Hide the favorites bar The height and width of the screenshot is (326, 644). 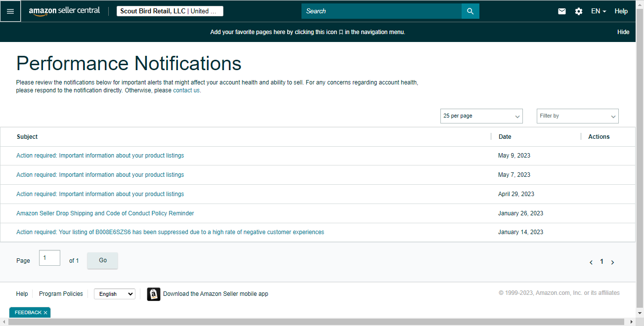coord(623,32)
